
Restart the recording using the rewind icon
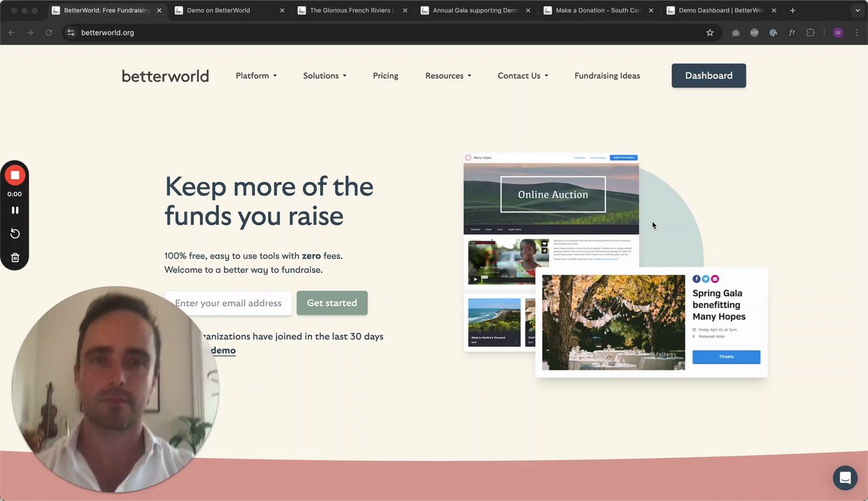click(15, 234)
